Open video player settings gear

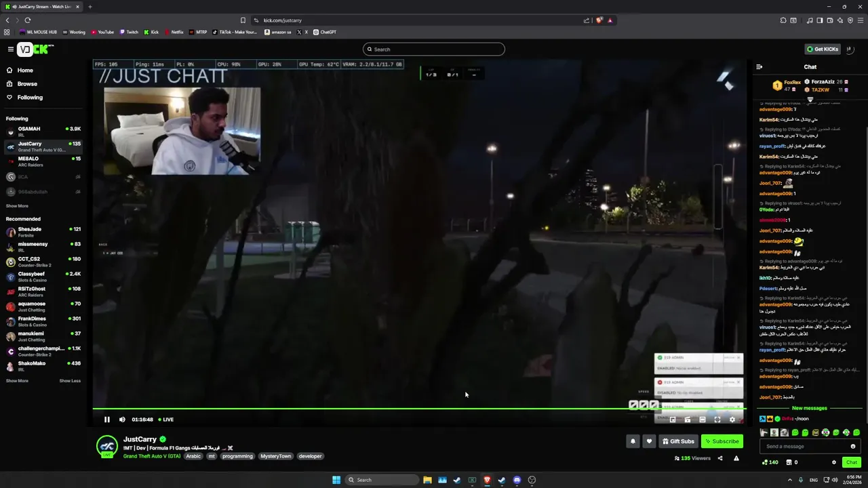coord(732,420)
